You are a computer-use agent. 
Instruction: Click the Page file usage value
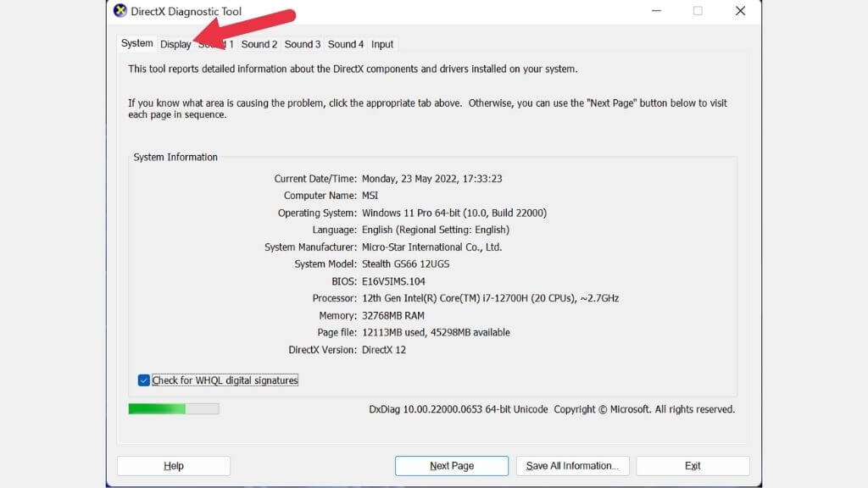point(436,332)
